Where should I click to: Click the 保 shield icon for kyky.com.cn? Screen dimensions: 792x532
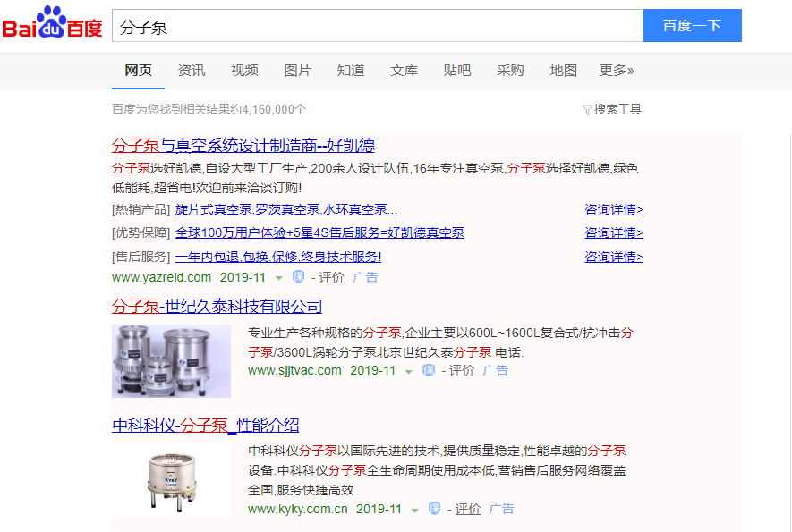click(434, 508)
